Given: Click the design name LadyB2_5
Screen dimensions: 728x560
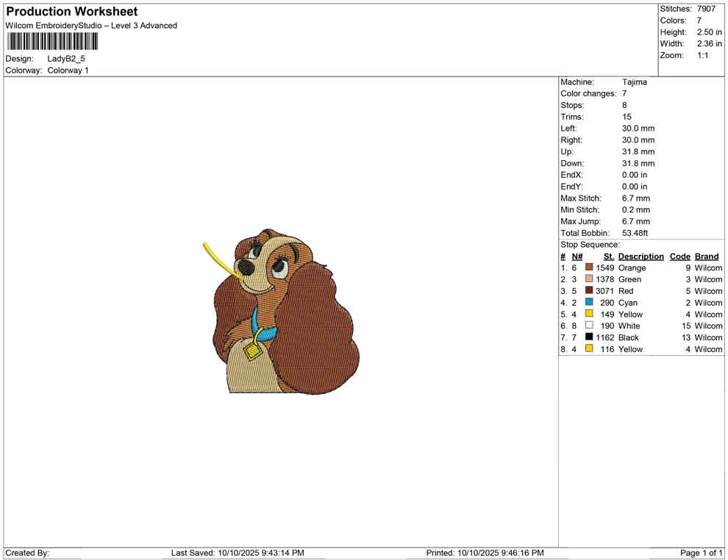Looking at the screenshot, I should pos(66,59).
